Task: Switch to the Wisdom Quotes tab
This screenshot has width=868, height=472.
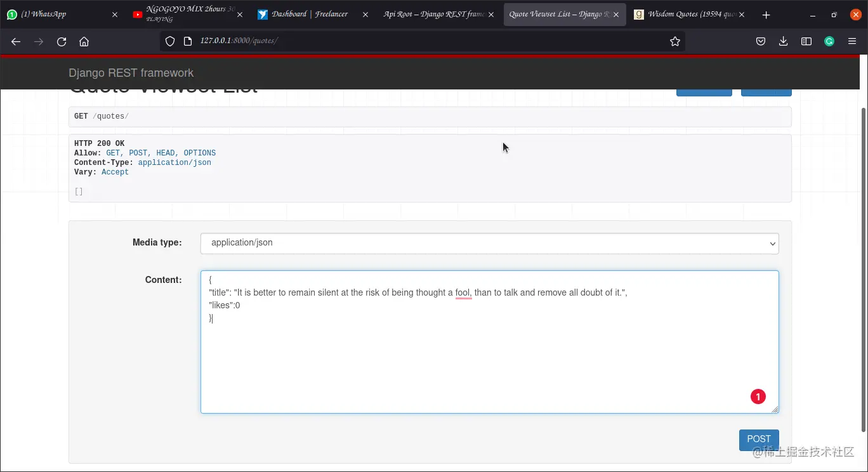Action: click(688, 13)
